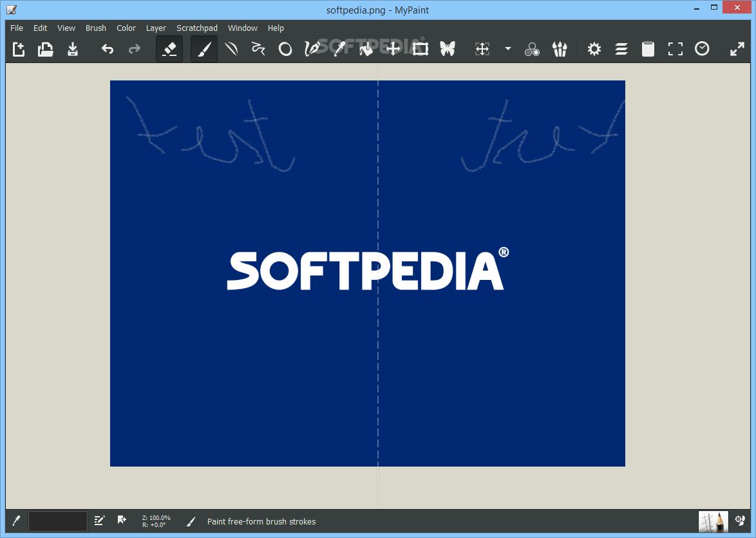The image size is (756, 538).
Task: Click the zoom and rotation readout
Action: coord(156,521)
